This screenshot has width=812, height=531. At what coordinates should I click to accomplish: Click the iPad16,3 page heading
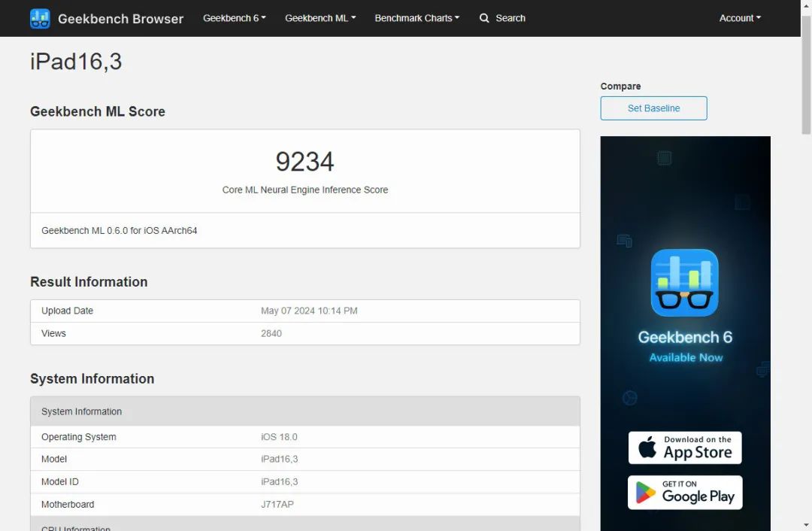coord(76,62)
